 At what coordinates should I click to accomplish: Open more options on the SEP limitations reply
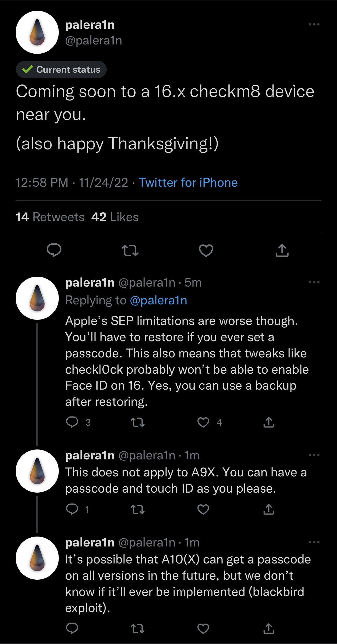[314, 282]
